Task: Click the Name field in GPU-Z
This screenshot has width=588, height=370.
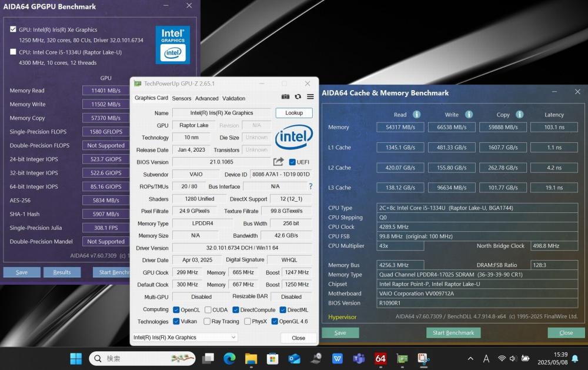Action: (x=222, y=113)
